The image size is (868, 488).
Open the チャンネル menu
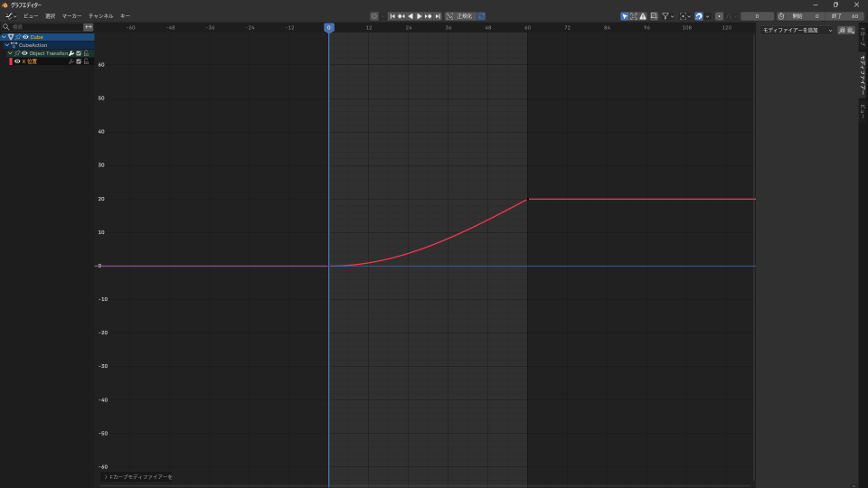[x=100, y=16]
